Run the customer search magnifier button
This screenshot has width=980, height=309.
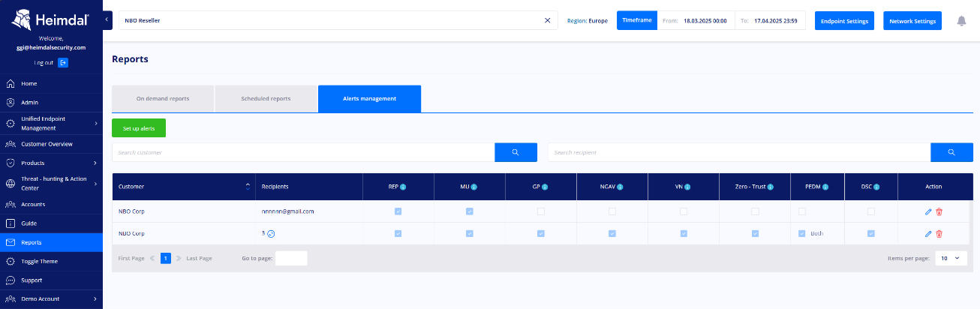516,152
